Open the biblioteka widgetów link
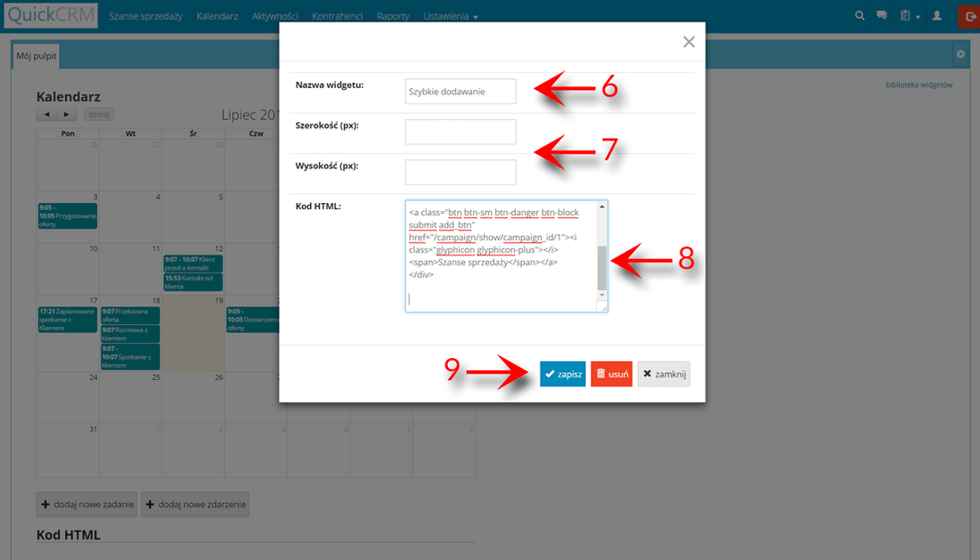The width and height of the screenshot is (980, 560). coord(919,85)
